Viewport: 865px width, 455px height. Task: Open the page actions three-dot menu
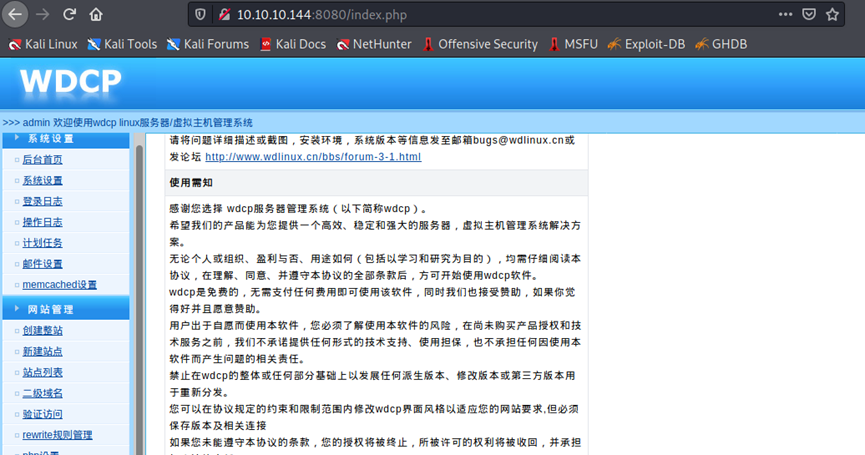tap(786, 14)
